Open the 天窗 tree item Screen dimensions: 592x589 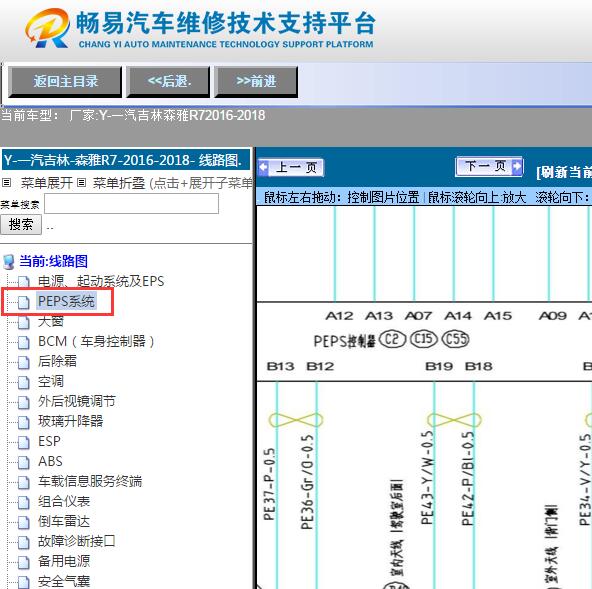[x=51, y=321]
